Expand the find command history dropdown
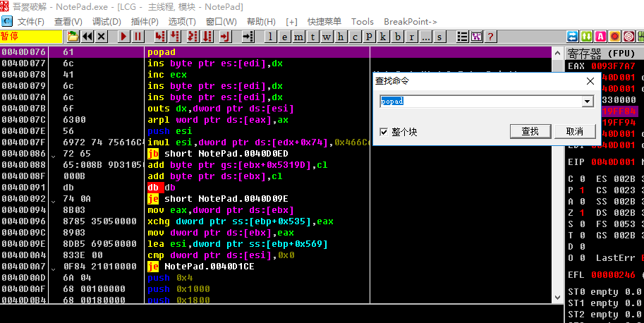Viewport: 644px width, 323px height. tap(586, 102)
